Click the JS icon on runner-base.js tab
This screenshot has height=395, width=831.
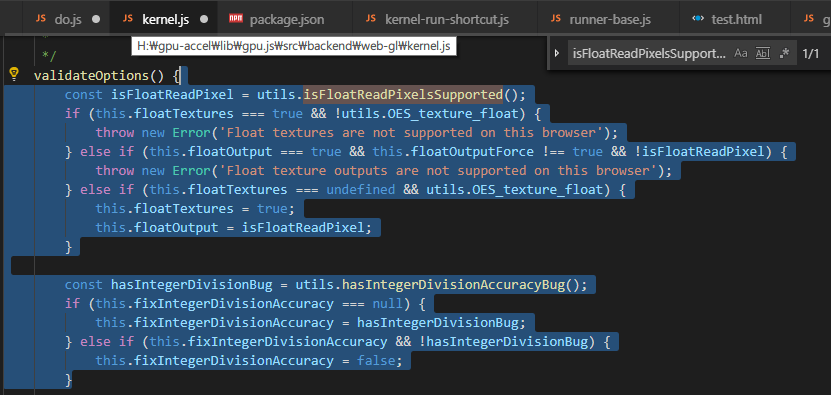tap(555, 19)
